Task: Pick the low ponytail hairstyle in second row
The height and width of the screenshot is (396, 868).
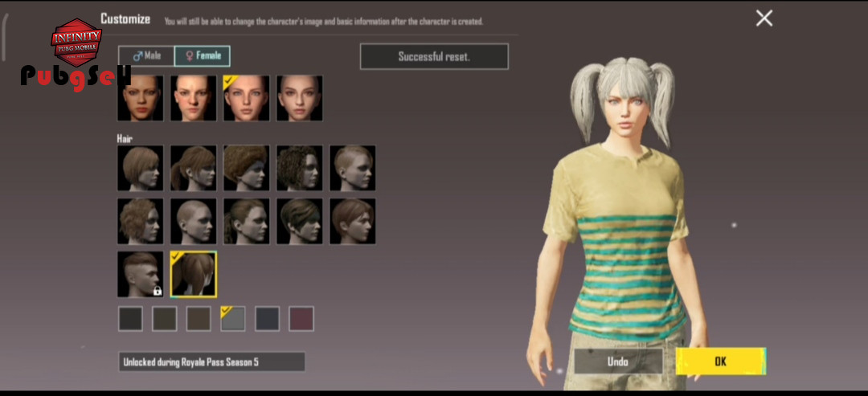Action: 247,221
